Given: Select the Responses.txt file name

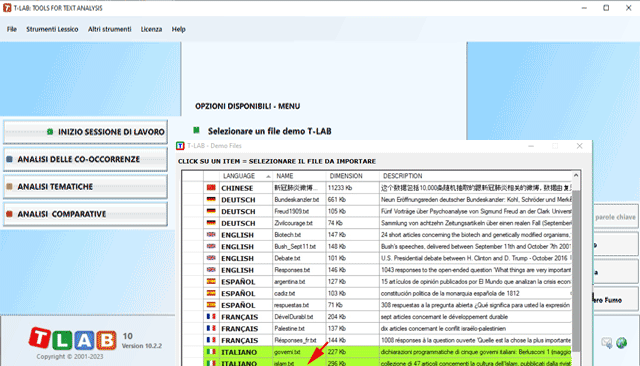Looking at the screenshot, I should (292, 270).
